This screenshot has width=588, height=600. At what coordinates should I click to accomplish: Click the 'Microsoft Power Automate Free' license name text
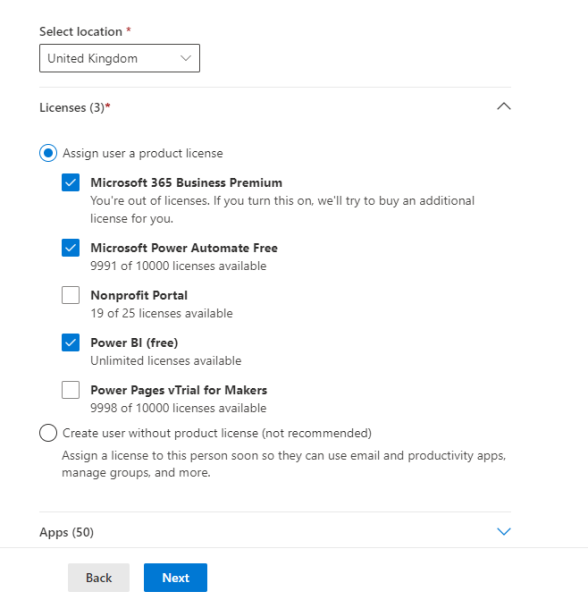(x=184, y=248)
